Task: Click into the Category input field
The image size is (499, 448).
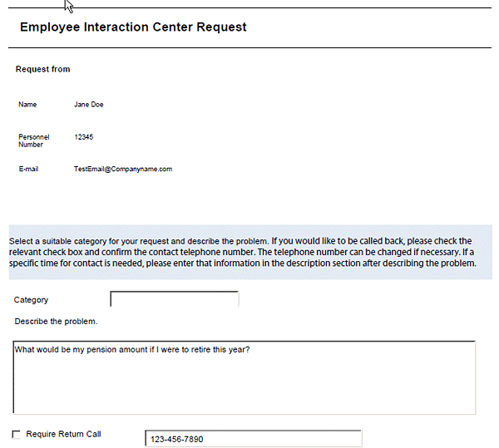Action: [x=175, y=299]
